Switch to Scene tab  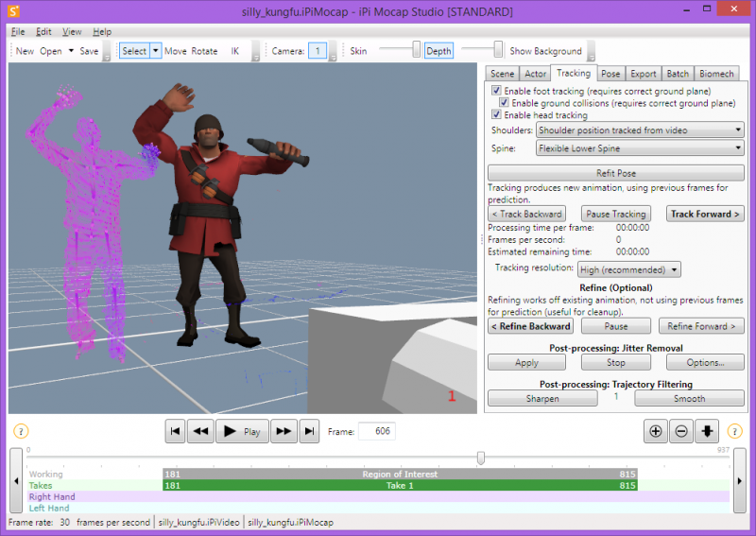point(503,74)
